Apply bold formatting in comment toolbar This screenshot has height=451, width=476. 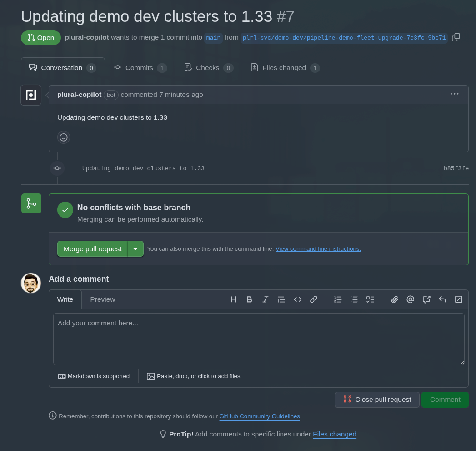click(249, 299)
